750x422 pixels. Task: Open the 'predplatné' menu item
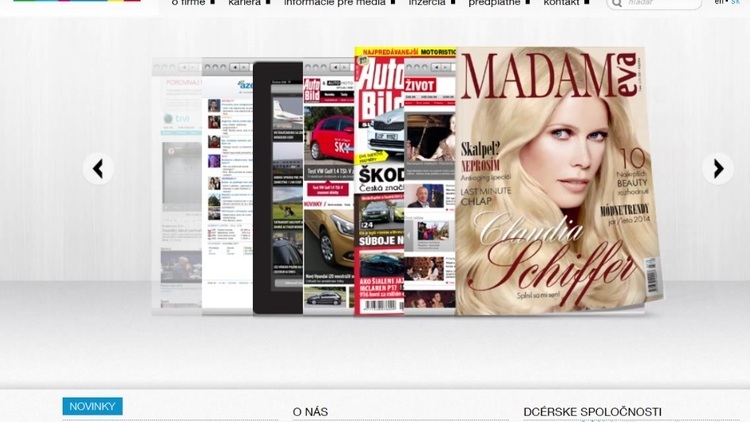[494, 3]
